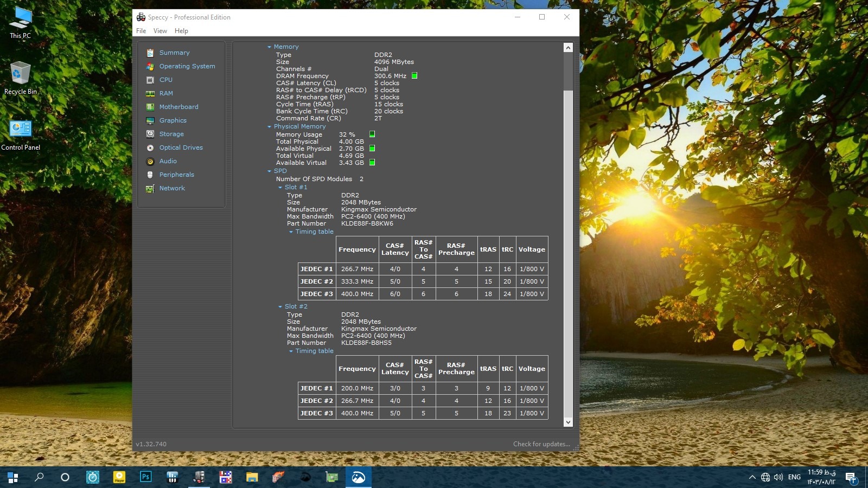Click the scrollbar up arrow
The height and width of the screenshot is (488, 868).
568,48
